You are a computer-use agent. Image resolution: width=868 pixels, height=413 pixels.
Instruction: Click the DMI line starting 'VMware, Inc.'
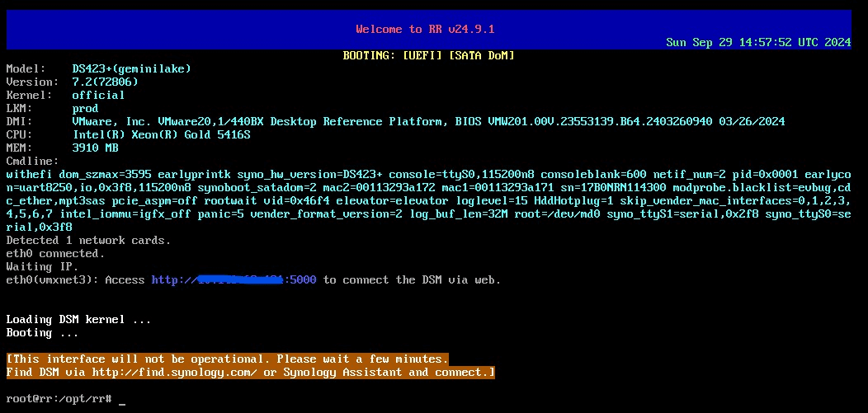(x=428, y=122)
